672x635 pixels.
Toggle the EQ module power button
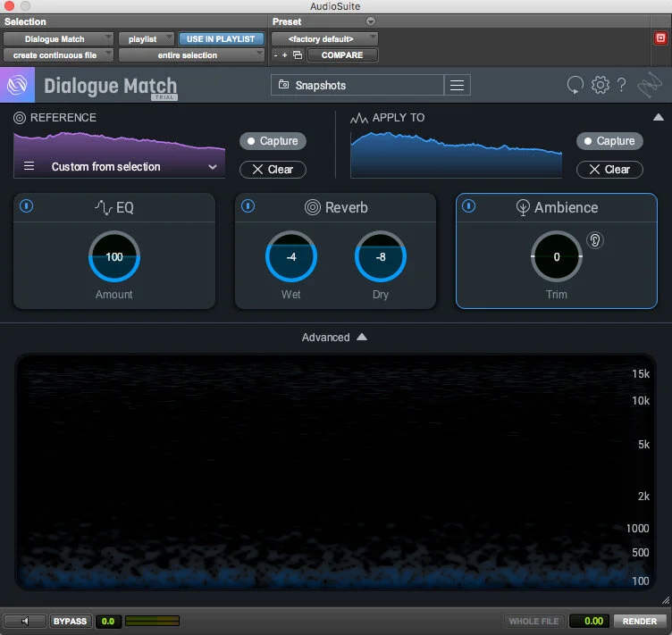(x=27, y=206)
